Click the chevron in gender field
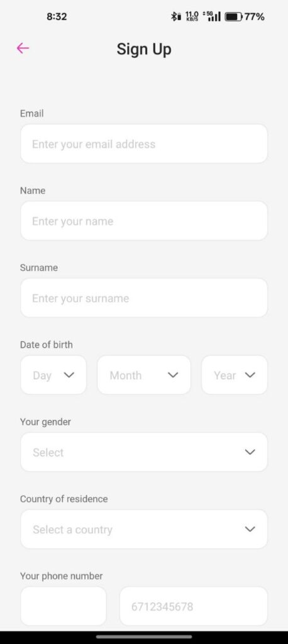Image resolution: width=288 pixels, height=644 pixels. point(250,452)
